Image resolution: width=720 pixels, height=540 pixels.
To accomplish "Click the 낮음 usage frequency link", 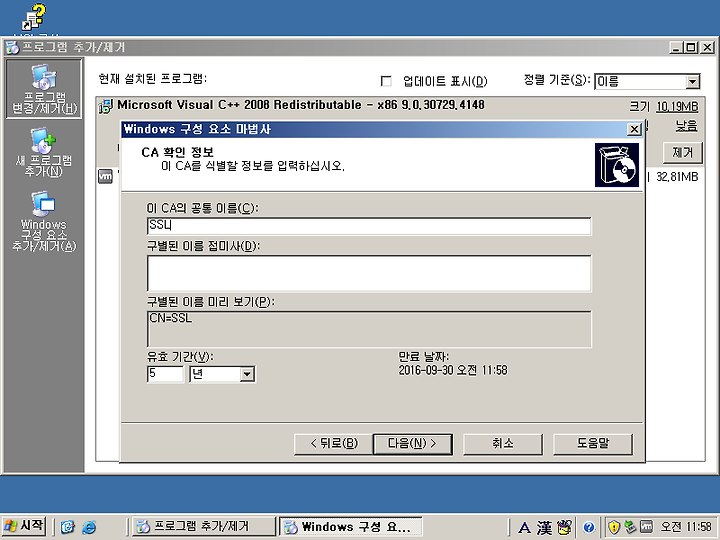I will click(x=686, y=126).
